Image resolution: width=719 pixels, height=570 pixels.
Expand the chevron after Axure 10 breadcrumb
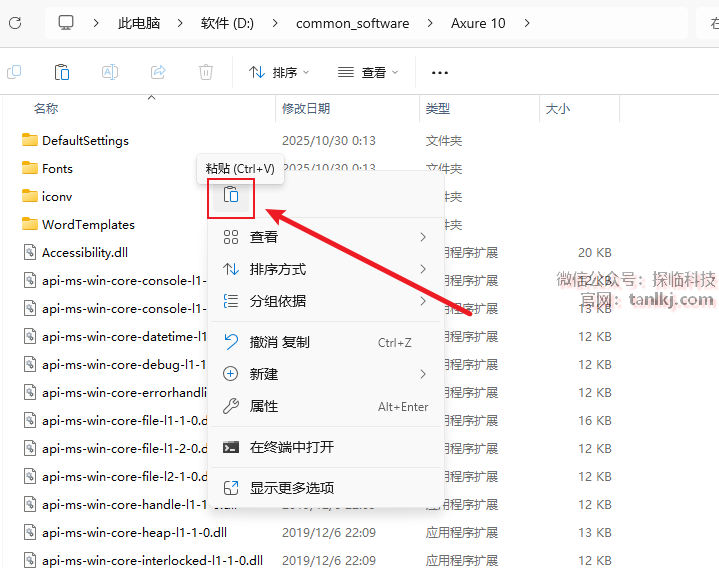click(x=527, y=23)
